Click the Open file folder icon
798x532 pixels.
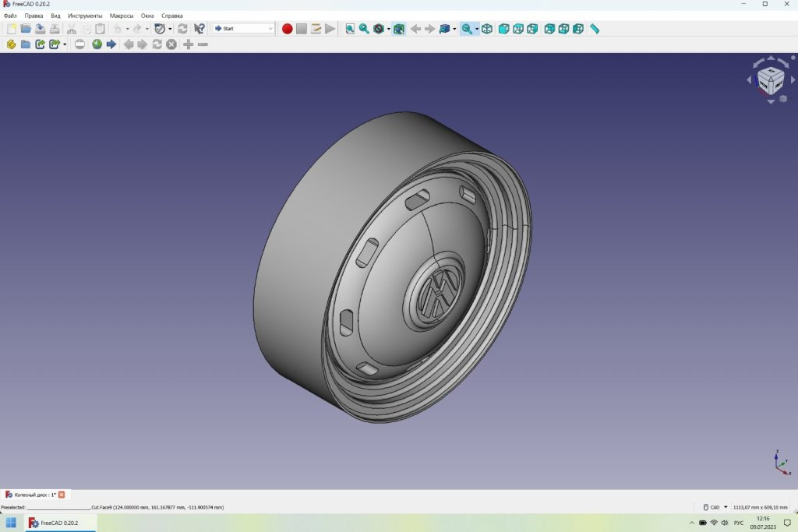(26, 29)
